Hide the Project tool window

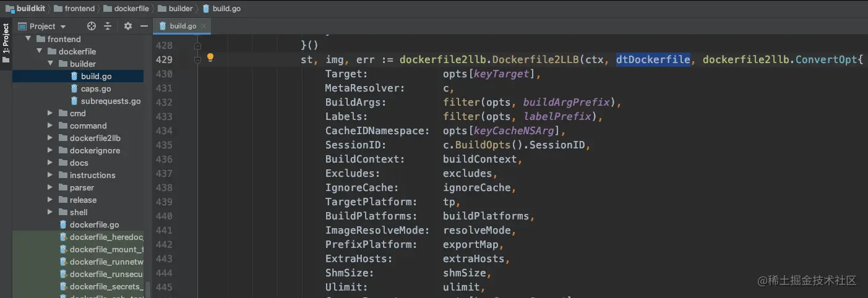[x=144, y=26]
